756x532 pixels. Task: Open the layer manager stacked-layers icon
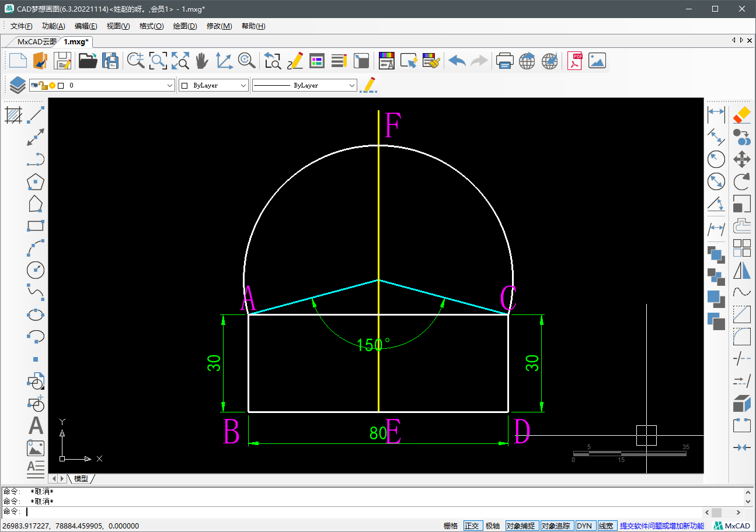click(17, 85)
